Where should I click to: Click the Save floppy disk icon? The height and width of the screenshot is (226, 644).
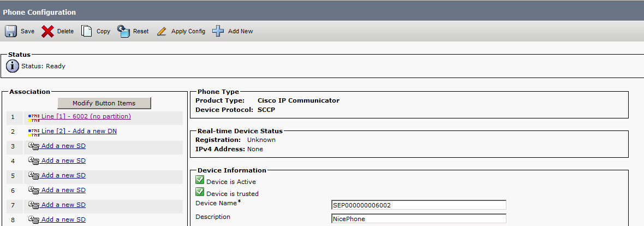tap(11, 31)
